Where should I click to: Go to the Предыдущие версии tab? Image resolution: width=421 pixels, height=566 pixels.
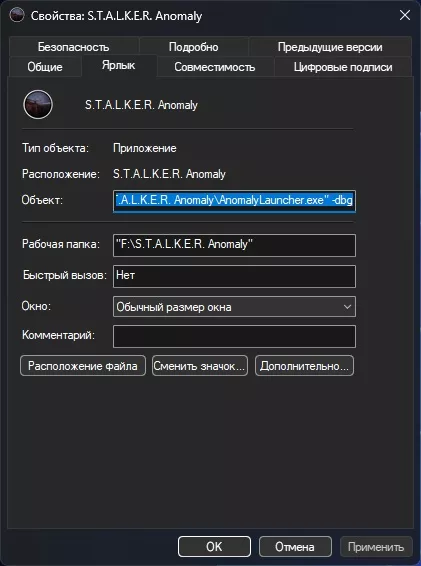click(330, 47)
